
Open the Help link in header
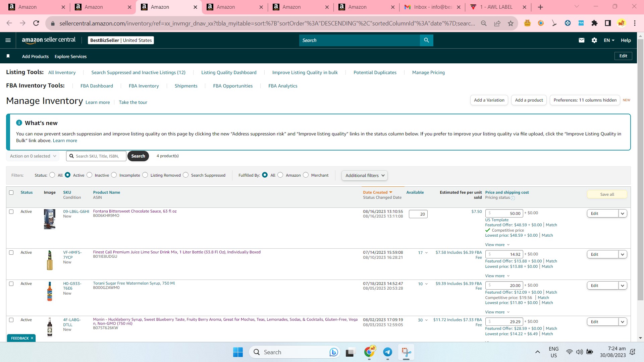[x=626, y=40]
